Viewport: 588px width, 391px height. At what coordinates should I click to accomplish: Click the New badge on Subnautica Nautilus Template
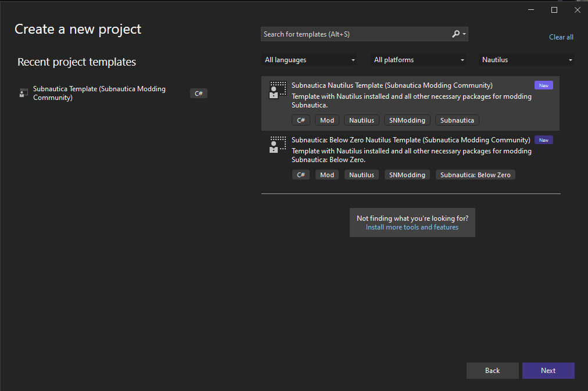543,85
